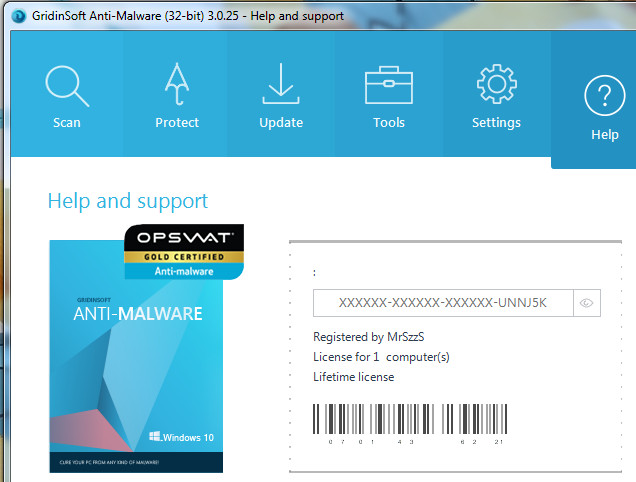Click the license barcode image
This screenshot has width=636, height=482.
tap(410, 424)
